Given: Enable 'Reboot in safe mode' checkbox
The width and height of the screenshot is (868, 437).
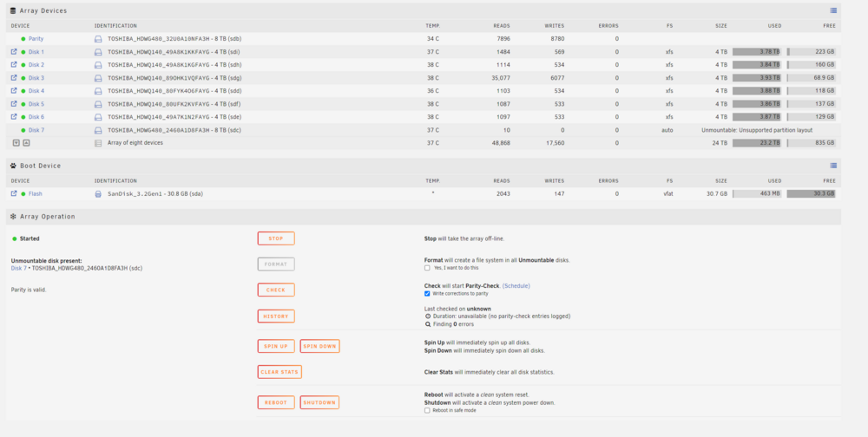Looking at the screenshot, I should [427, 410].
